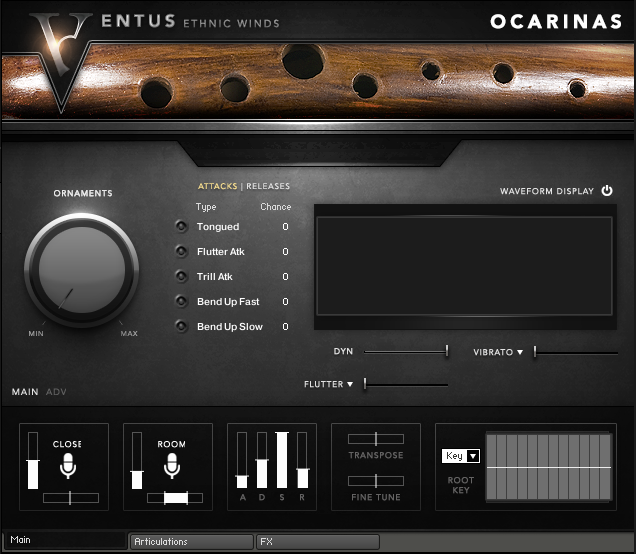Select the MAIN view tab
Image resolution: width=636 pixels, height=554 pixels.
click(x=25, y=392)
